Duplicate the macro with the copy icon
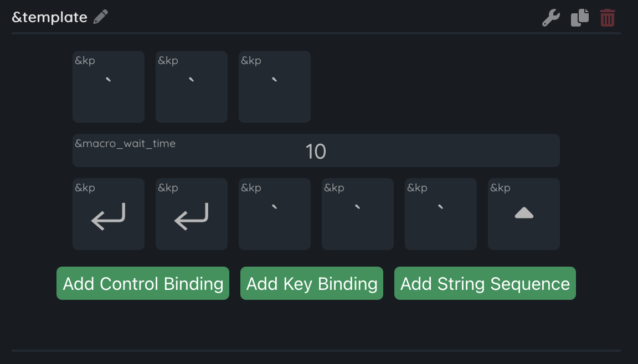Viewport: 638px width, 364px height. click(579, 18)
